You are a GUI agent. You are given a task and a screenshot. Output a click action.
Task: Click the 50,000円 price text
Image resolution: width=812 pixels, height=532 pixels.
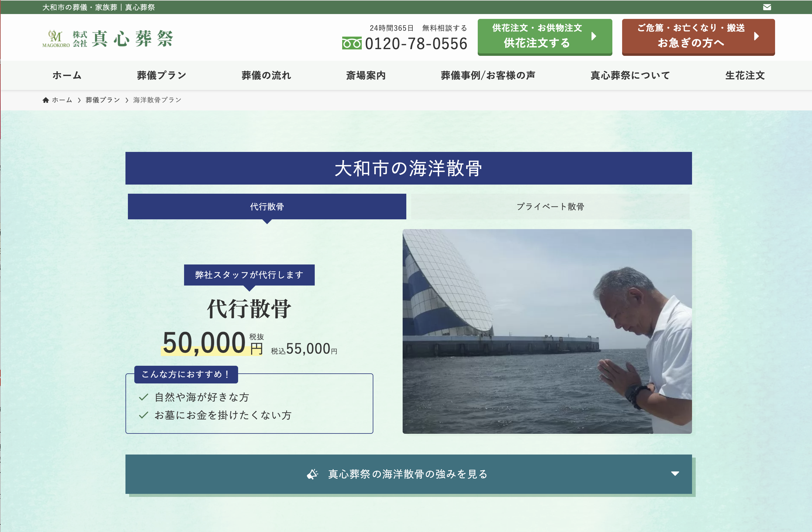213,343
